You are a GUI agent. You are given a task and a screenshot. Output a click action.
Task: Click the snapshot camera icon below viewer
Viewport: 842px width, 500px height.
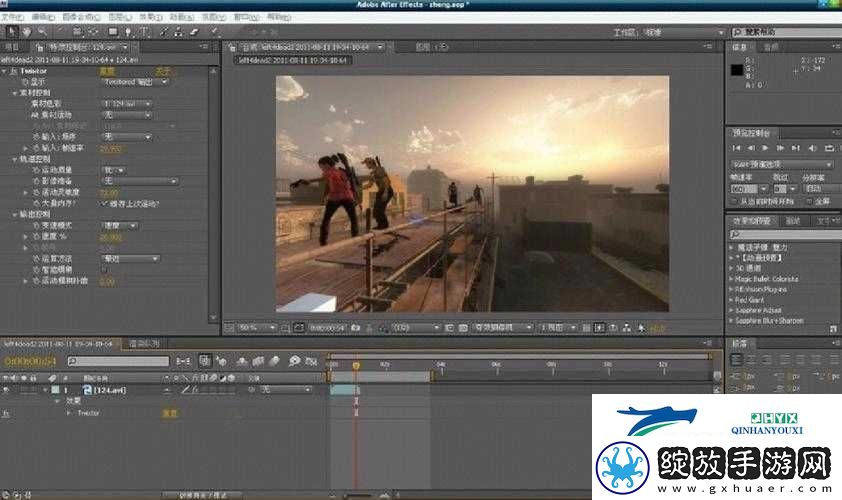pos(355,327)
